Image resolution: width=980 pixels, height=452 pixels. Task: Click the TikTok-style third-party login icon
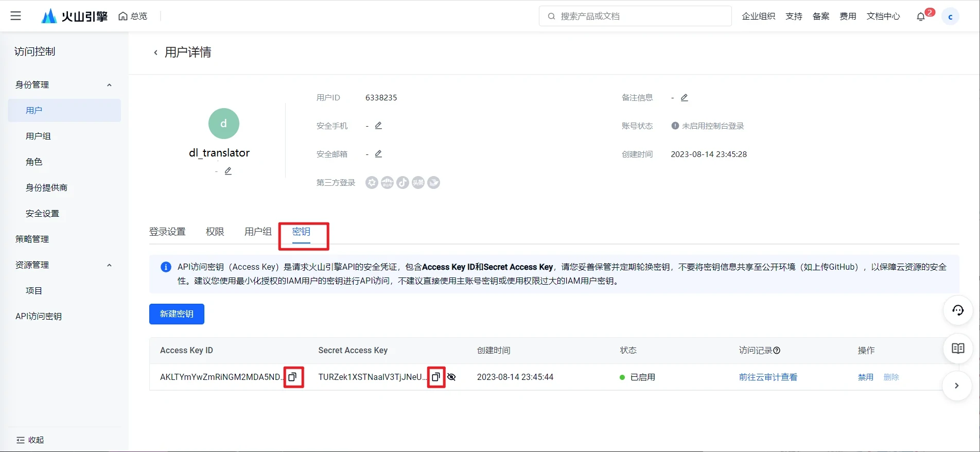[x=402, y=182]
